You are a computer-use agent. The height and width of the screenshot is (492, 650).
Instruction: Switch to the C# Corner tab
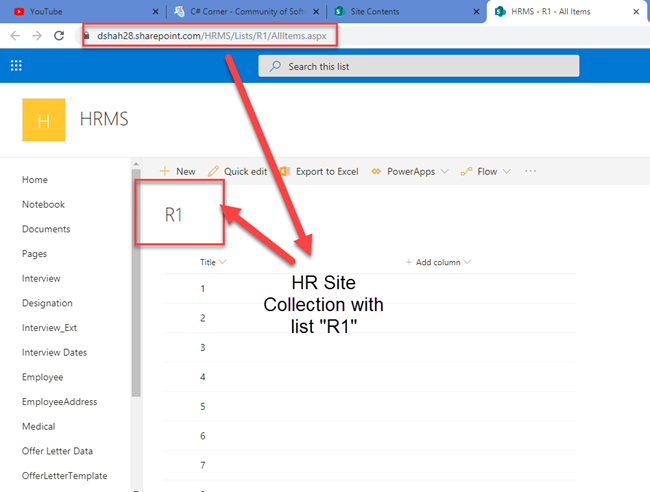point(247,12)
